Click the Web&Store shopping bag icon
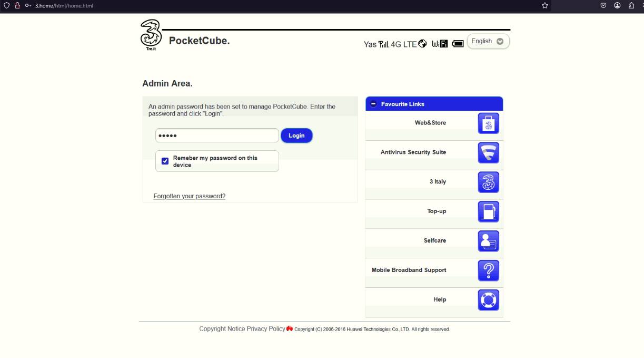 click(x=488, y=123)
